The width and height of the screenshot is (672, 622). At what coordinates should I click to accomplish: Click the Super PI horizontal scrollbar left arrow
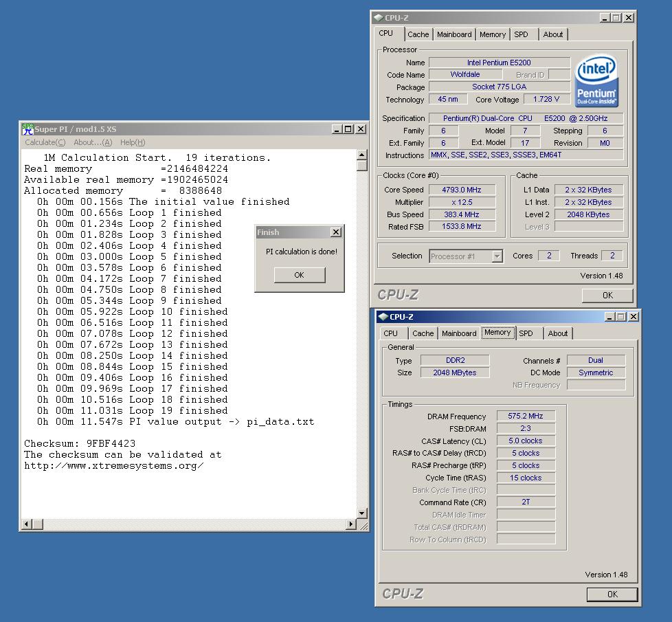click(x=27, y=524)
